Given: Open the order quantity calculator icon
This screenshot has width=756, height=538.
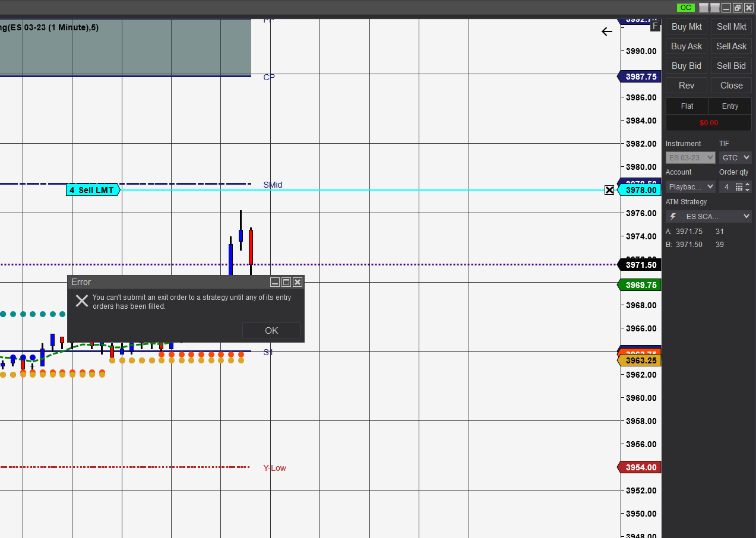Looking at the screenshot, I should tap(739, 186).
